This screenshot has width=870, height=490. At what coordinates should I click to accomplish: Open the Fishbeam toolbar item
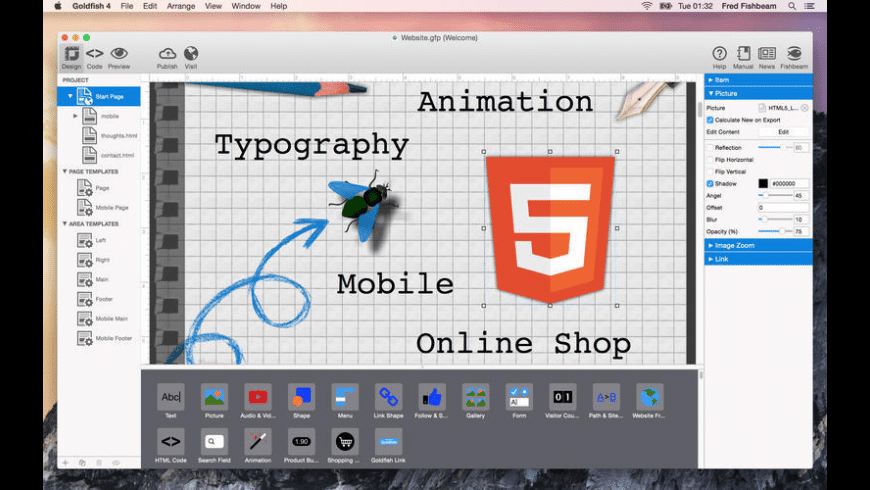(x=794, y=57)
